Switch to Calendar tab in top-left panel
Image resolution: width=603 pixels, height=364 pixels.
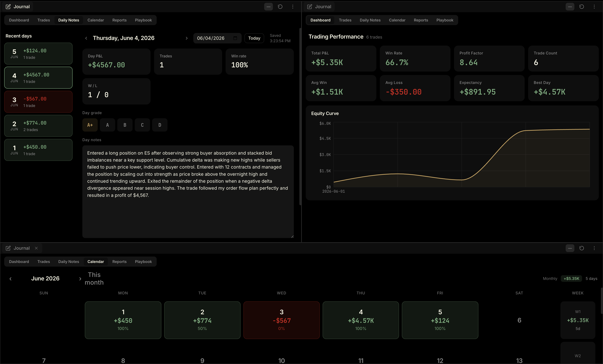(x=96, y=20)
